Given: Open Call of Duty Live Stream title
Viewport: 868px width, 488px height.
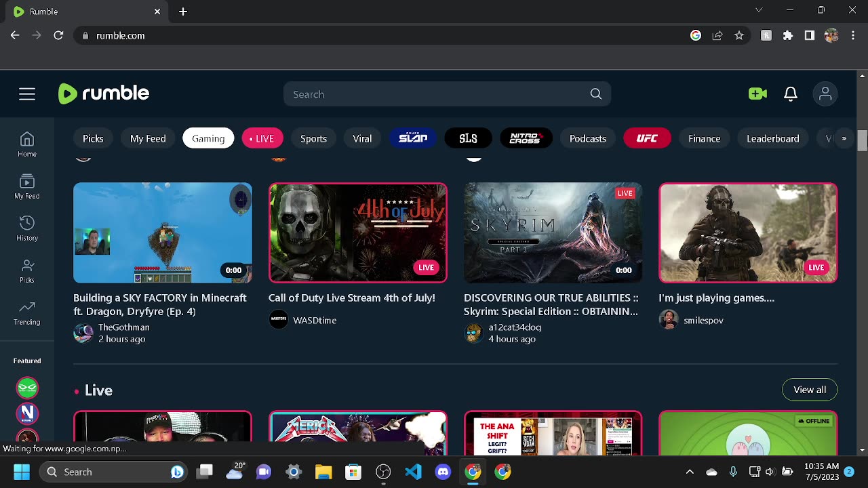Looking at the screenshot, I should (x=352, y=298).
